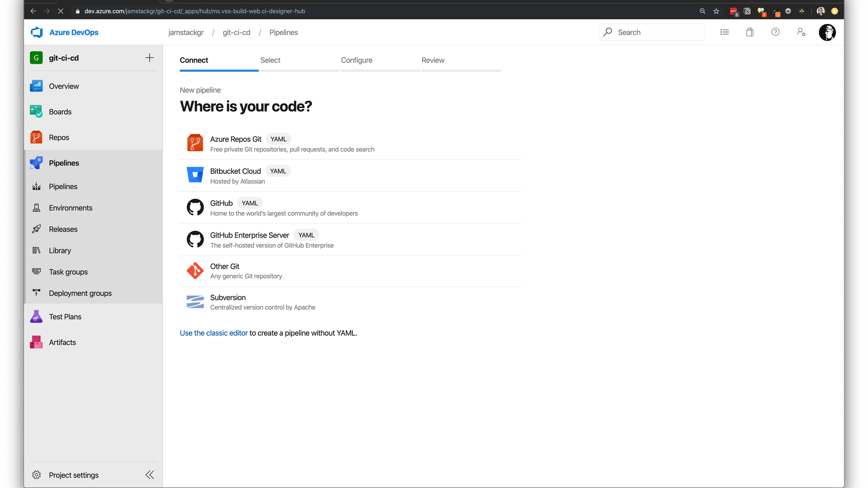The height and width of the screenshot is (488, 868).
Task: Click the Azure DevOps logo icon
Action: point(37,32)
